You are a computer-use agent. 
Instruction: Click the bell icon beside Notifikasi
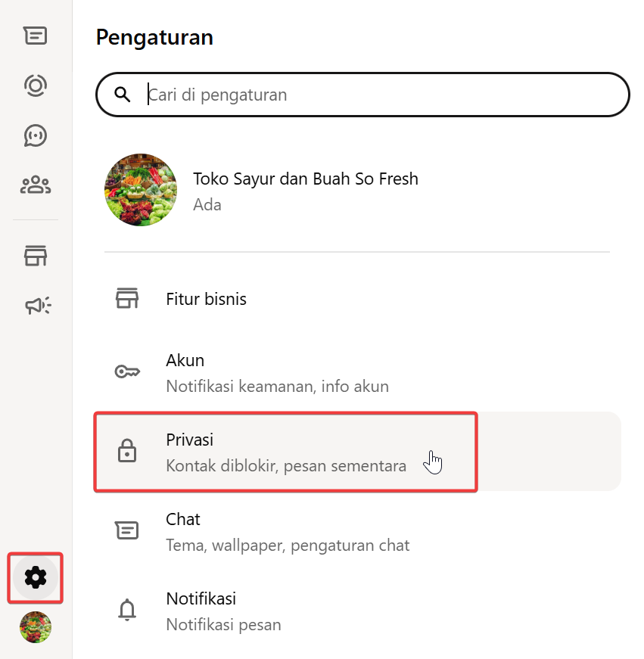click(x=127, y=610)
